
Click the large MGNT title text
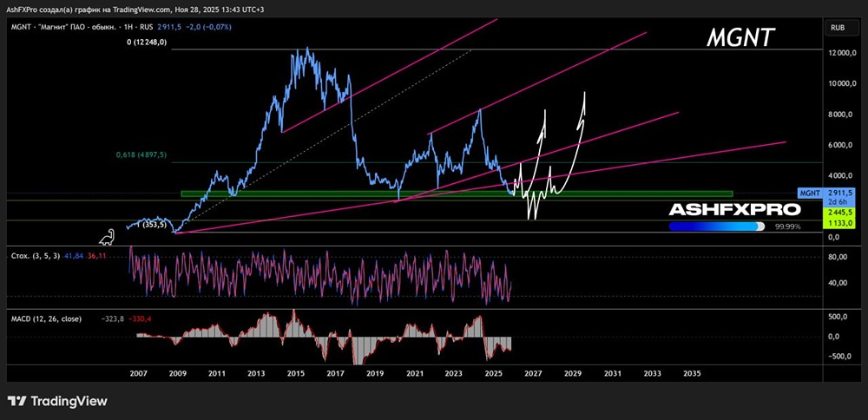[741, 37]
